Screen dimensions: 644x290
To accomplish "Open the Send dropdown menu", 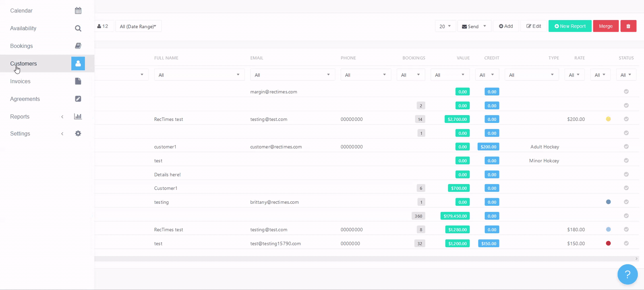I will [474, 27].
